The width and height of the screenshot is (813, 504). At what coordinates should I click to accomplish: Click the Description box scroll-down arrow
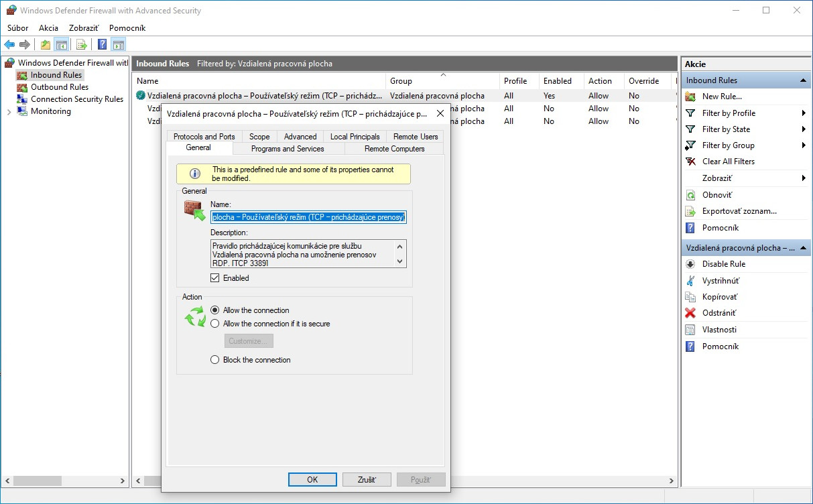(401, 262)
